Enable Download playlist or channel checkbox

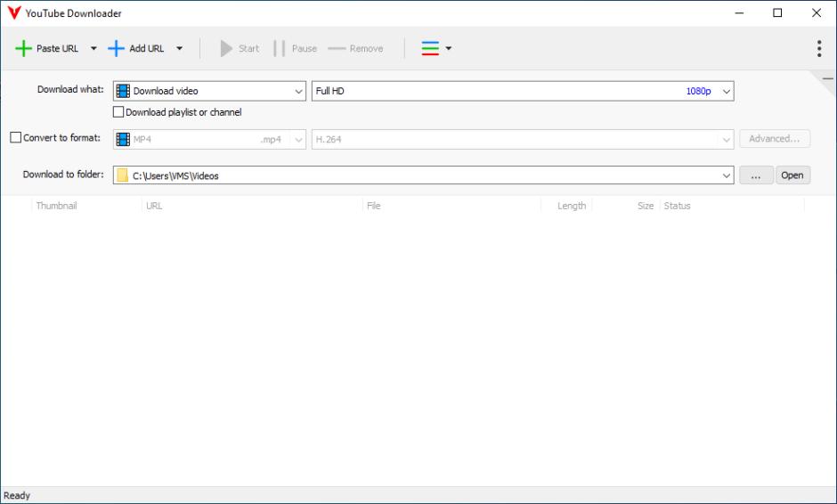click(x=118, y=112)
